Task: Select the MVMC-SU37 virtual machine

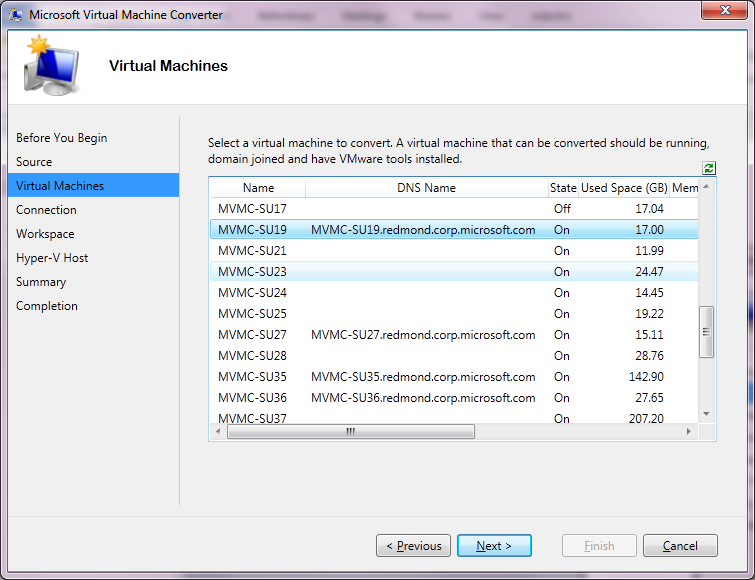Action: tap(455, 418)
